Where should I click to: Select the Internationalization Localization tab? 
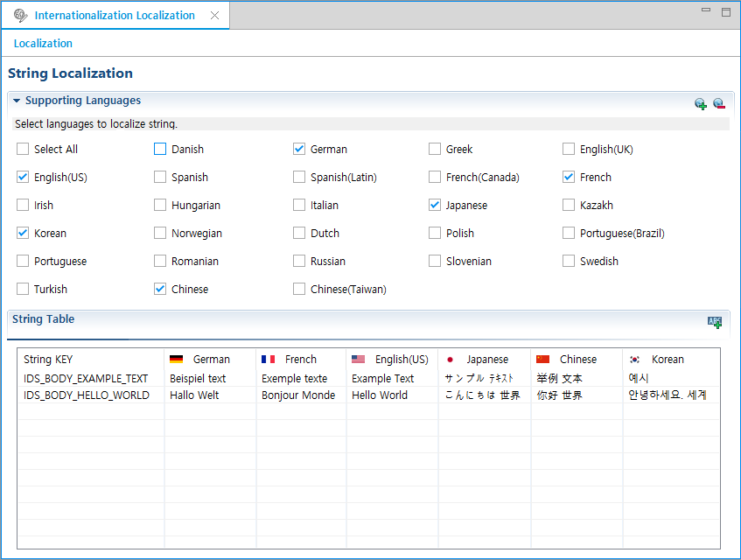tap(114, 15)
